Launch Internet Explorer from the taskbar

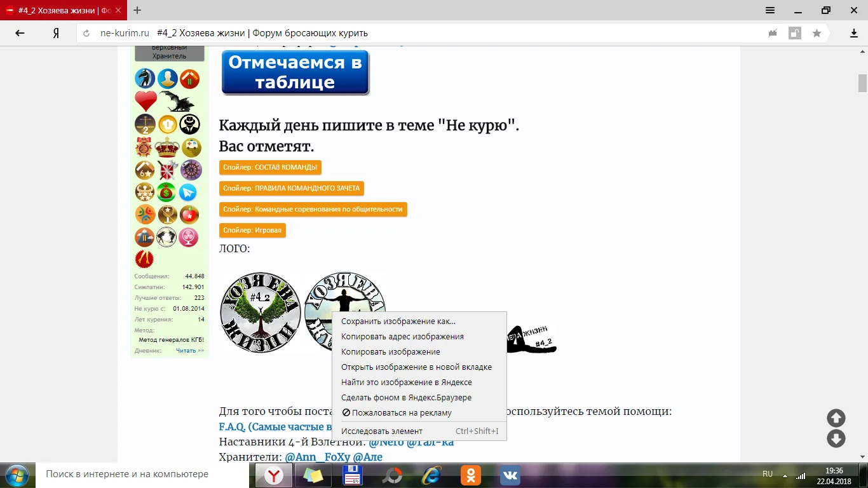pyautogui.click(x=431, y=475)
